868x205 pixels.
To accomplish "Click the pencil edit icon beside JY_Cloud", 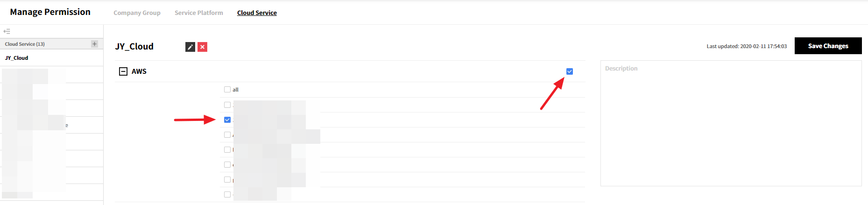I will pos(190,47).
